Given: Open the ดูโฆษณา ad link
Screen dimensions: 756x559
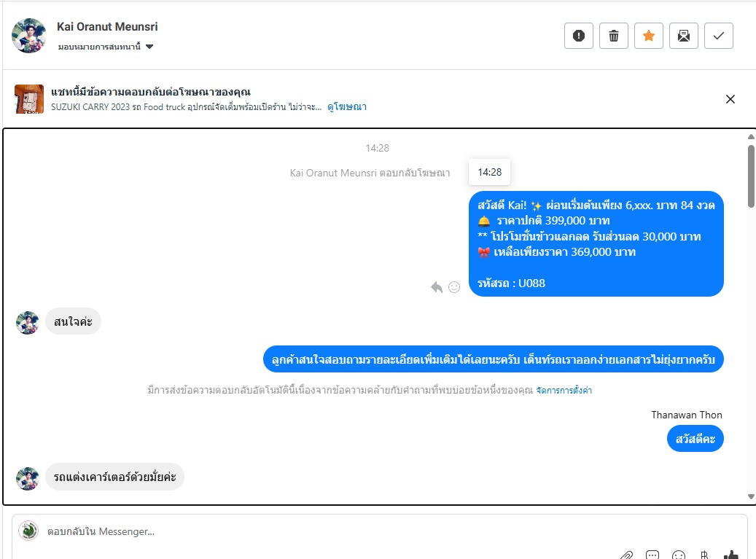Looking at the screenshot, I should point(347,106).
